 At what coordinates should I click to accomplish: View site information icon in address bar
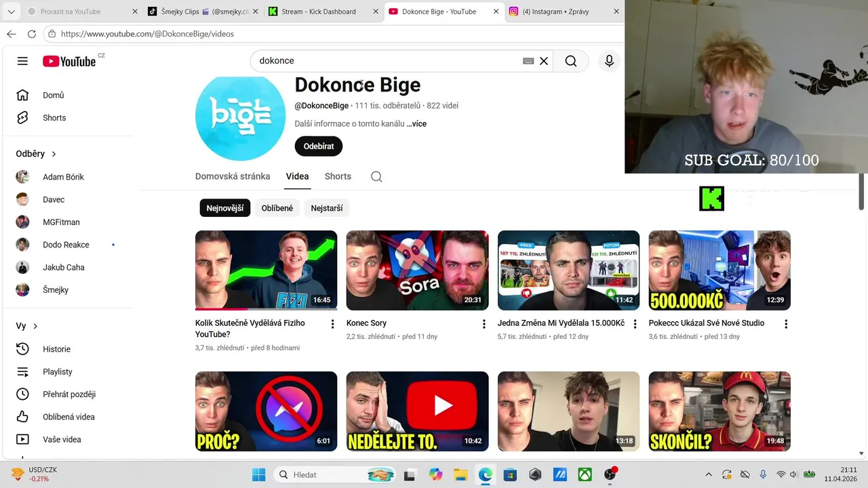pos(52,34)
